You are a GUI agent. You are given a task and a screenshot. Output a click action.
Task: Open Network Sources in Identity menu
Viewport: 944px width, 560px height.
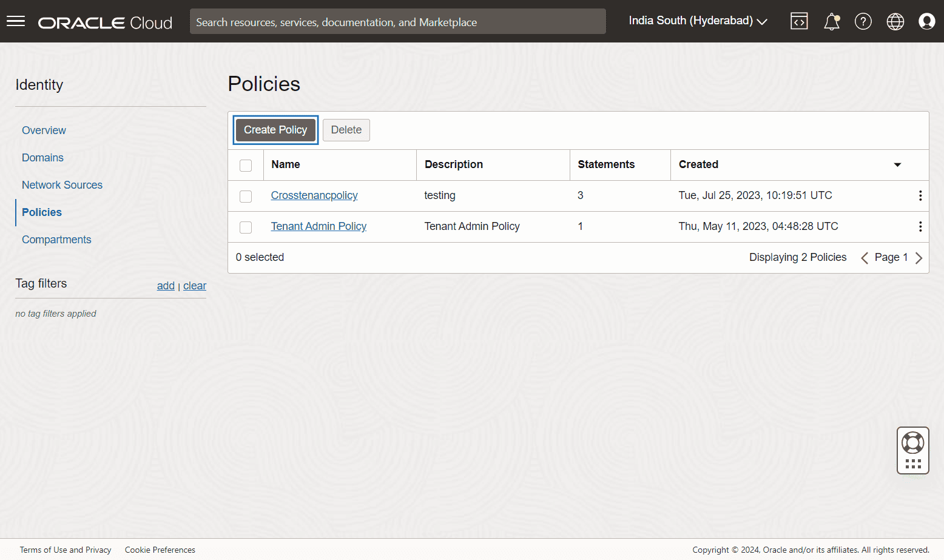[62, 185]
